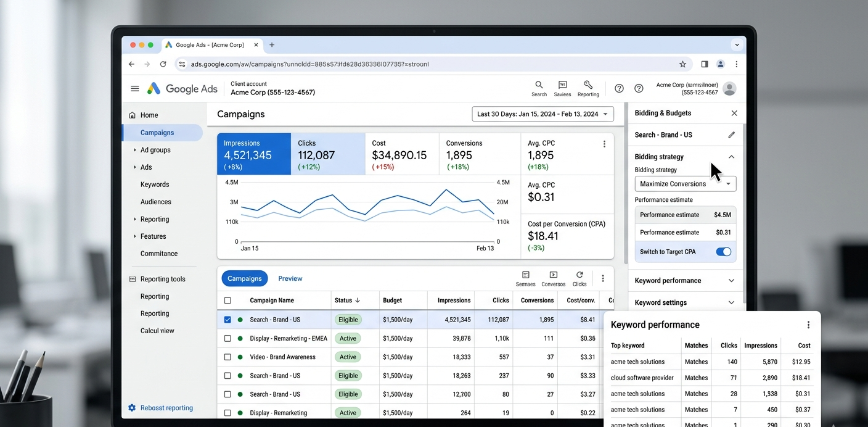Click the Search magnifier icon in header

click(x=539, y=85)
